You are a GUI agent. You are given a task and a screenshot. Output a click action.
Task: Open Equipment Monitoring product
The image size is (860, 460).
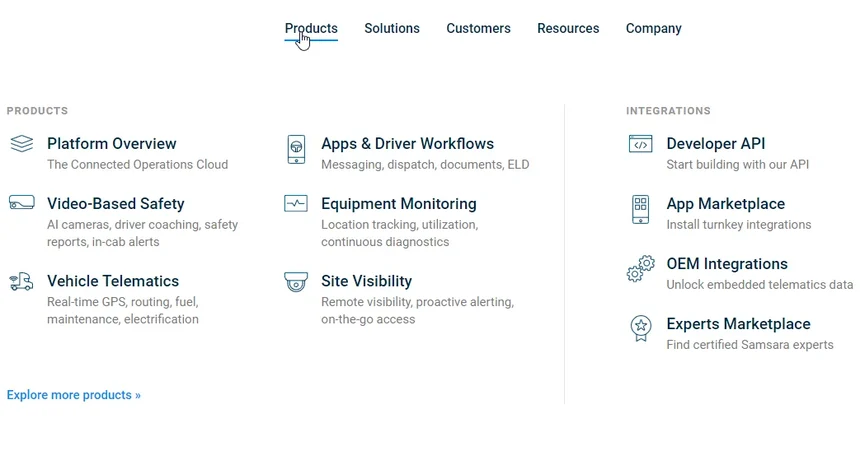tap(399, 204)
